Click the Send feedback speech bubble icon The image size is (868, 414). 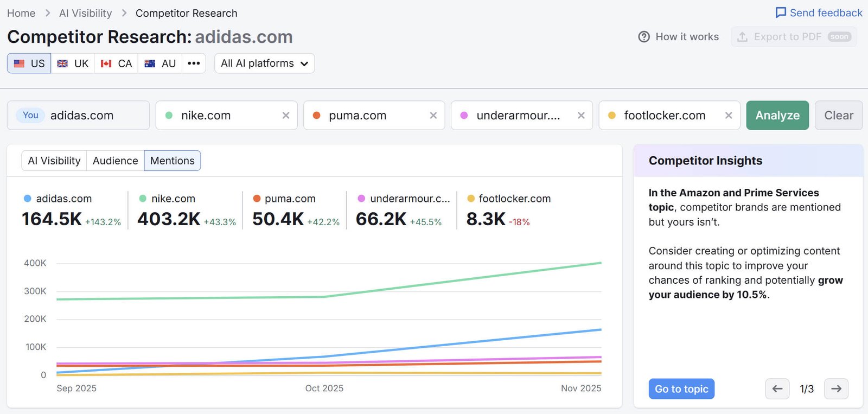coord(781,12)
